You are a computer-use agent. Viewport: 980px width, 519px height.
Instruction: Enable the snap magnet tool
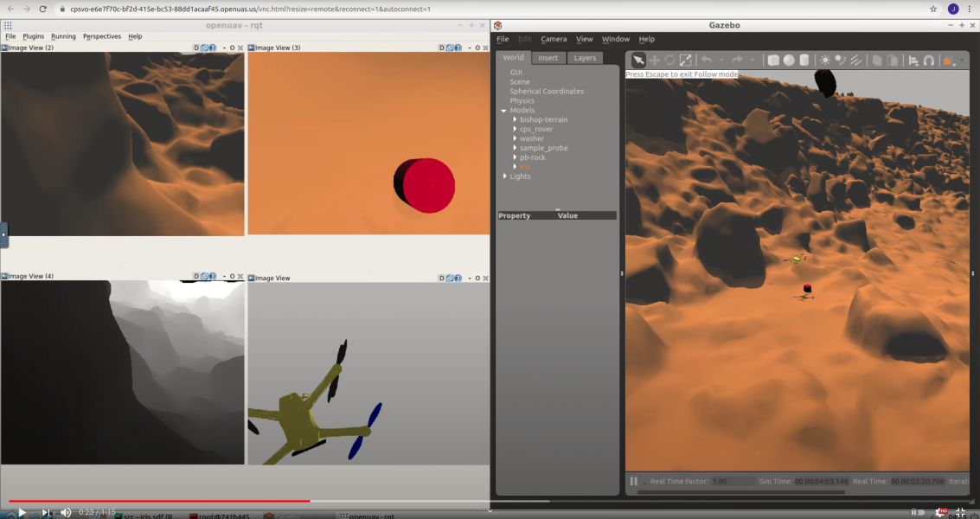(x=929, y=61)
